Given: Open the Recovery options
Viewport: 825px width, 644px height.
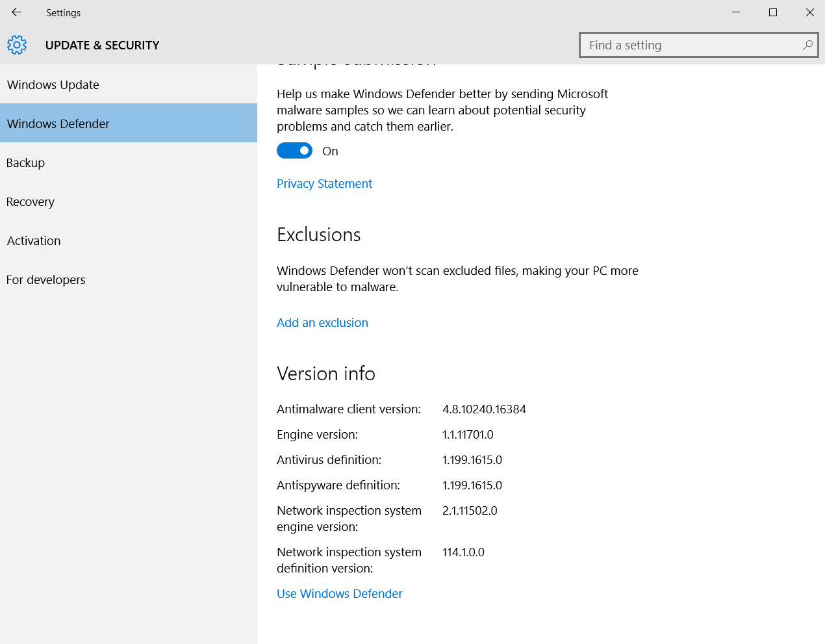Looking at the screenshot, I should pyautogui.click(x=31, y=201).
